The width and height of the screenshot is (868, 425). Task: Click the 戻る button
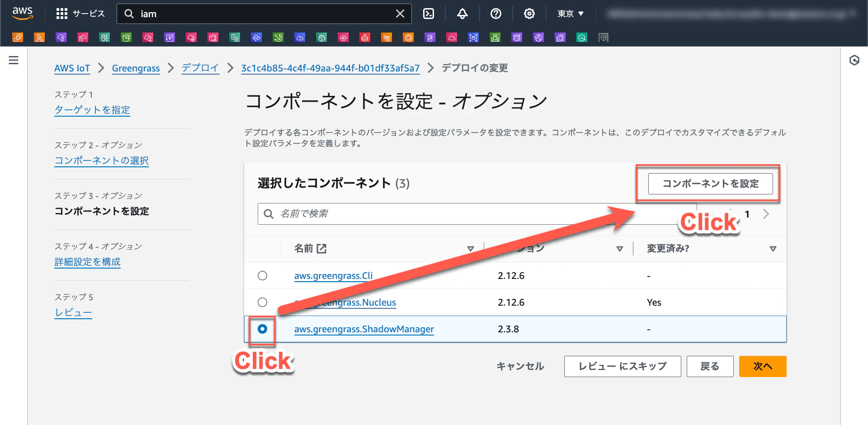[710, 366]
